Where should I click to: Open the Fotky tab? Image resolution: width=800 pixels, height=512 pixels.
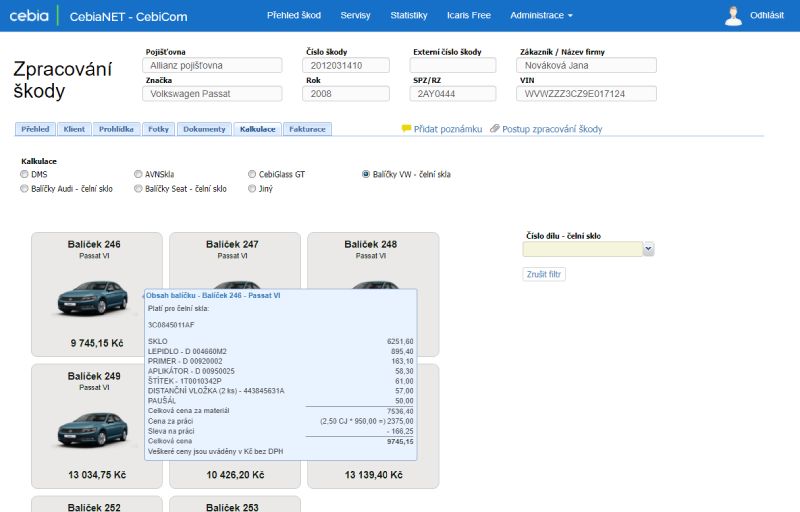[158, 129]
